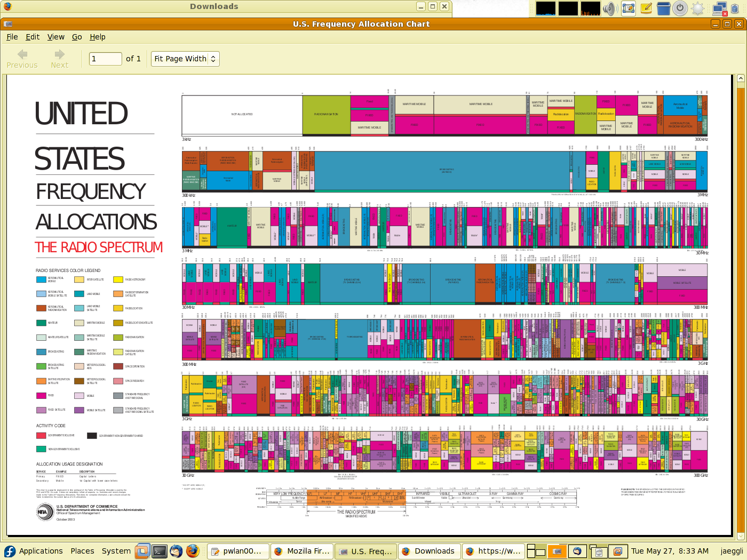The height and width of the screenshot is (560, 747).
Task: Open the sticky notes applet icon
Action: click(646, 9)
